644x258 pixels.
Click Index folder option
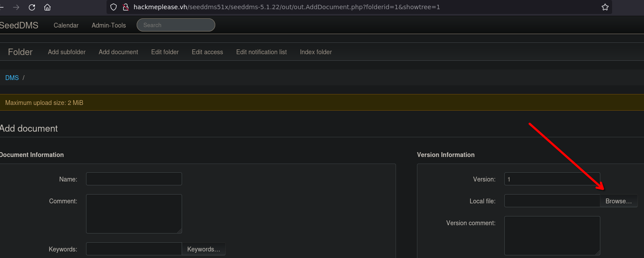tap(316, 52)
